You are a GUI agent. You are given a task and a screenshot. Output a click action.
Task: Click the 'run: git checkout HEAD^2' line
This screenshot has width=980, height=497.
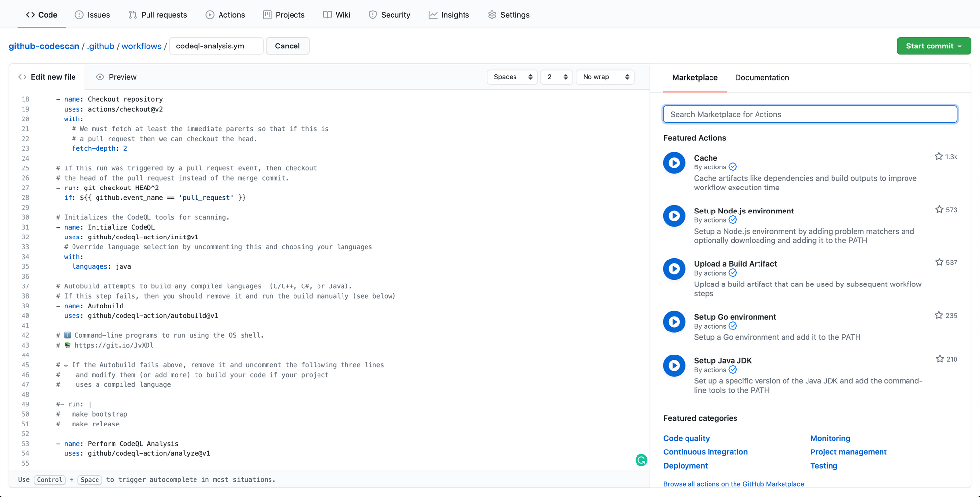[107, 188]
